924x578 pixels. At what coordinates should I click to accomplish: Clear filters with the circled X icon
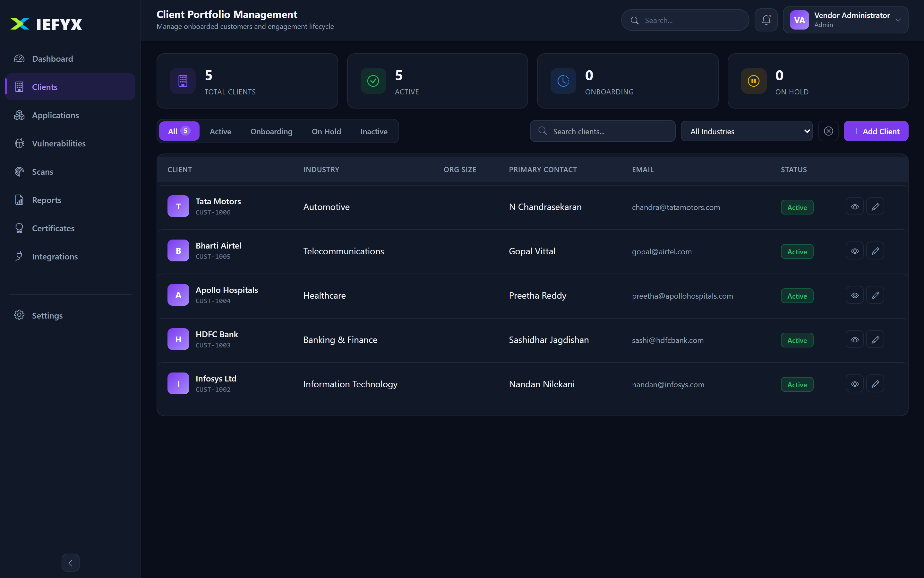(828, 131)
